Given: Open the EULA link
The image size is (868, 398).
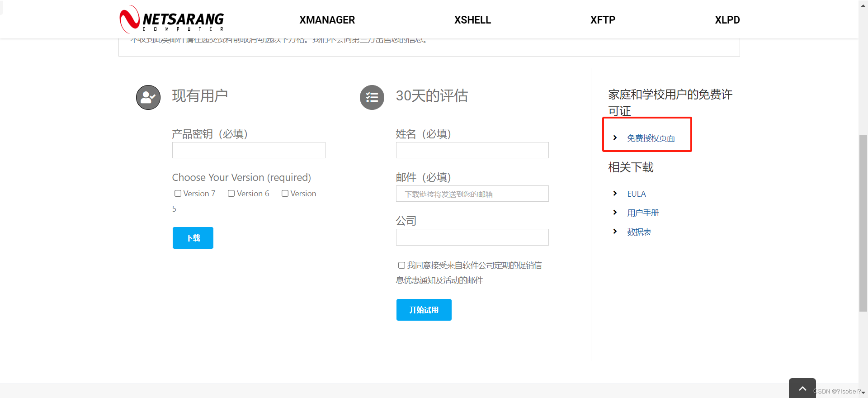Looking at the screenshot, I should click(x=637, y=194).
